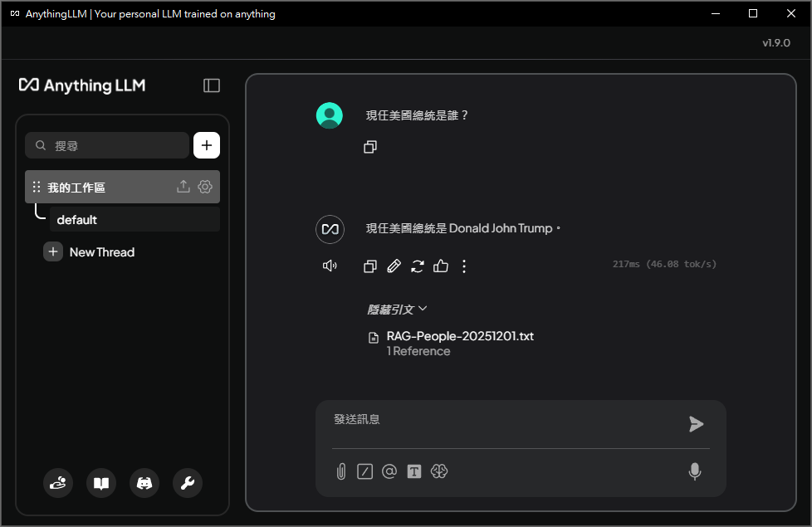Mark response as good with thumbs up
Image resolution: width=812 pixels, height=527 pixels.
coord(441,266)
